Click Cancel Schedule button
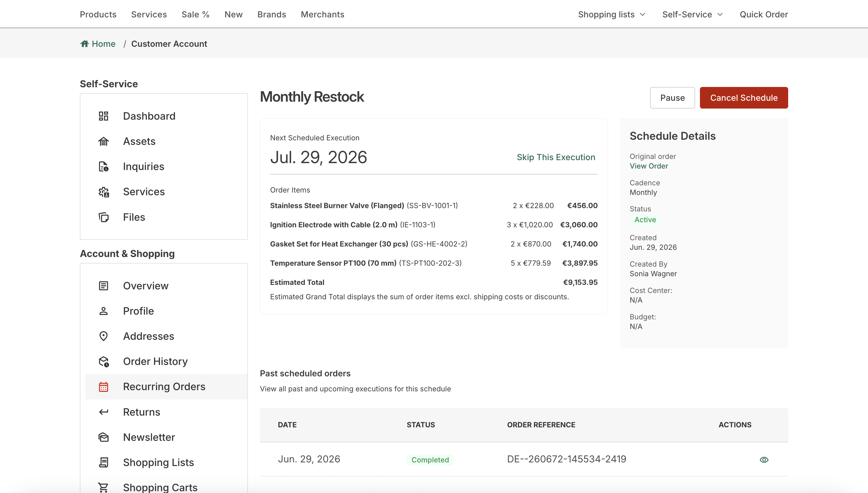Screen dimensions: 868x493 coord(744,98)
